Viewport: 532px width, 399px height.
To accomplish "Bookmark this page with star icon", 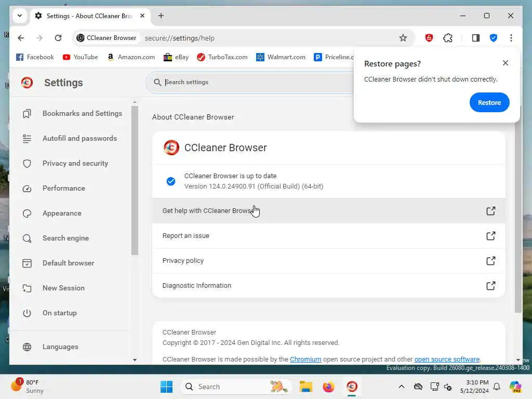I will click(x=403, y=38).
